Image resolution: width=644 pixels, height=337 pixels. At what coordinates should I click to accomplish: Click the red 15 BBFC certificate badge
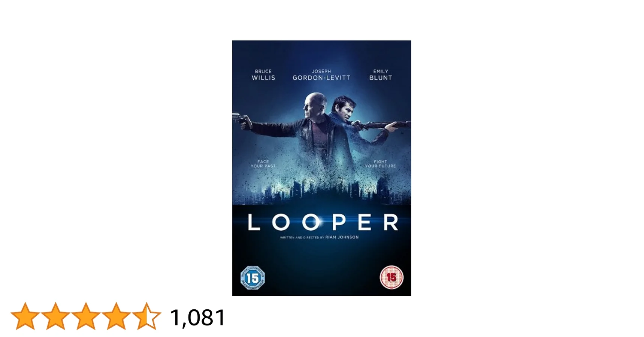[391, 277]
